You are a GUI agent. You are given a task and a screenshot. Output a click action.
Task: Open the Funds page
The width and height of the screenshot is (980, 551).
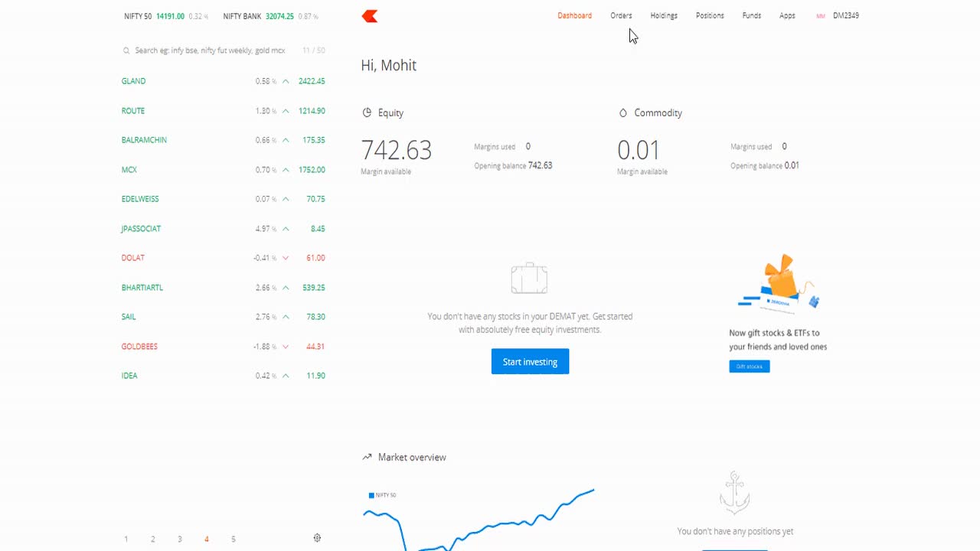751,15
